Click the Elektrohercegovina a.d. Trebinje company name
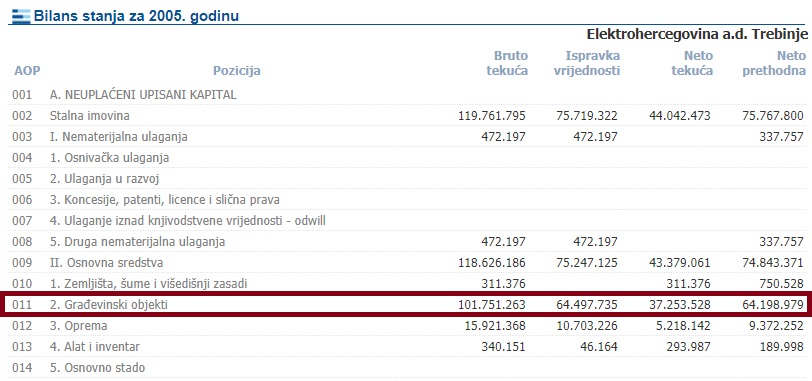The height and width of the screenshot is (381, 812). tap(697, 34)
